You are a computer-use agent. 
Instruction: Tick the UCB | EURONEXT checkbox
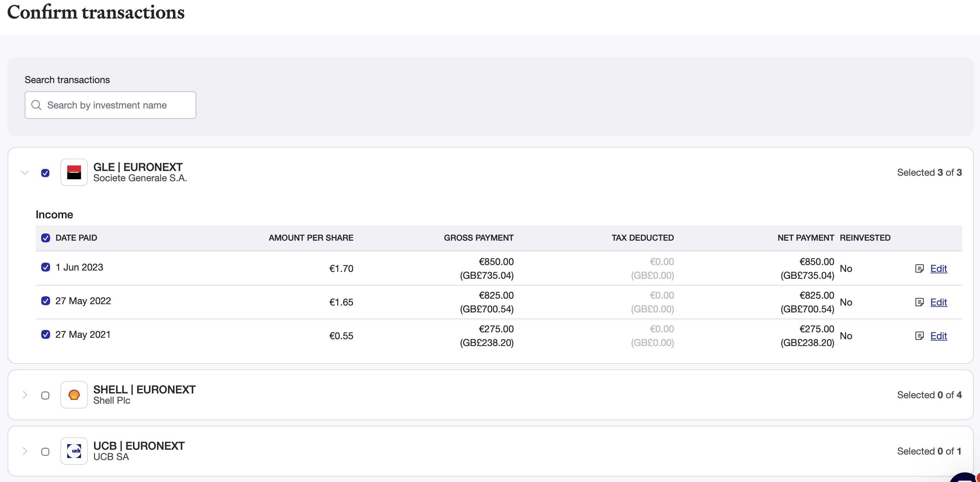(x=45, y=452)
